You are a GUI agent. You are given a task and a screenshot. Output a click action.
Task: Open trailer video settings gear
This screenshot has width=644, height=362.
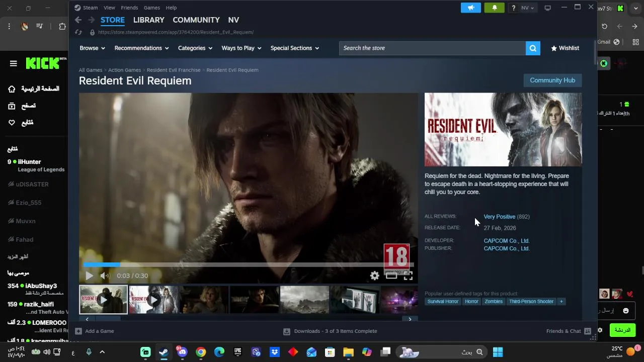tap(375, 276)
